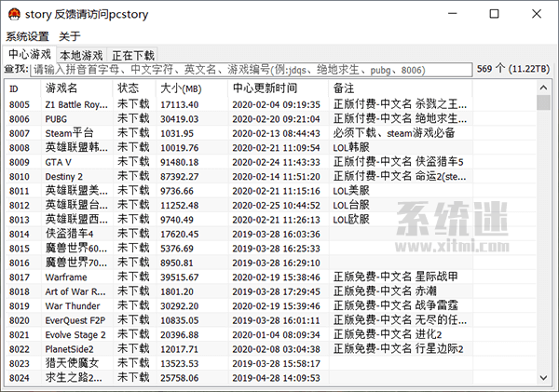Image resolution: width=559 pixels, height=392 pixels.
Task: Minimize the story window
Action: tap(453, 14)
